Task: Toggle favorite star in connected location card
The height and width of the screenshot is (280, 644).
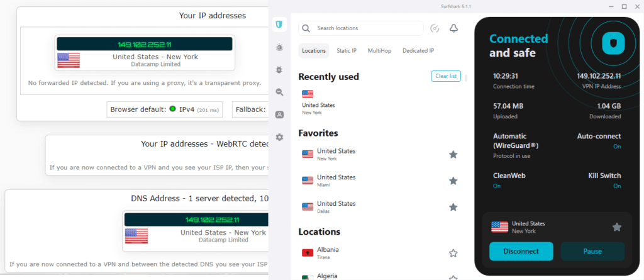Action: pyautogui.click(x=616, y=227)
